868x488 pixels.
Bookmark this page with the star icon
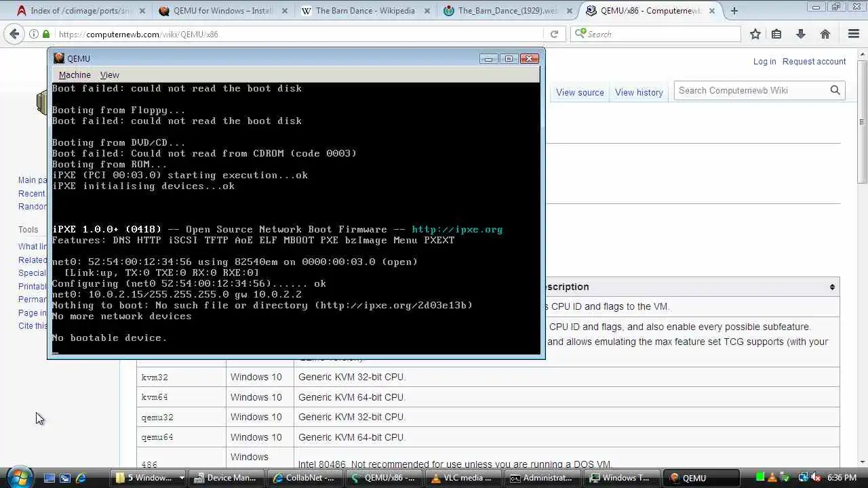click(x=755, y=34)
